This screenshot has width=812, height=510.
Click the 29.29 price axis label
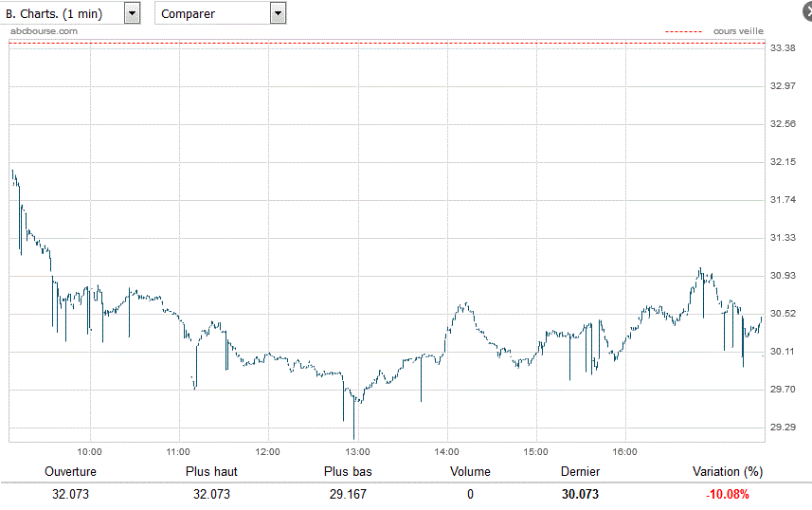[783, 428]
